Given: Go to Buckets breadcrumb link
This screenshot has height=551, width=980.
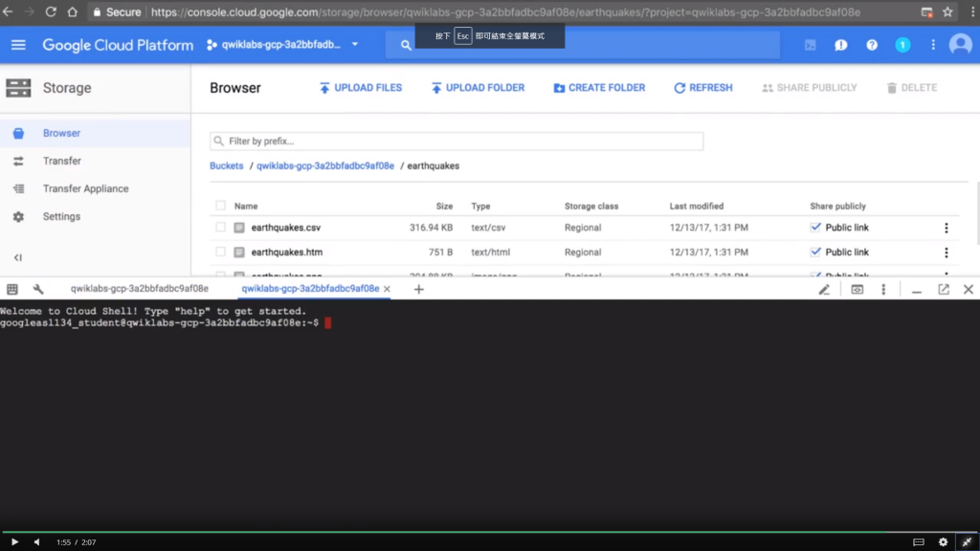Looking at the screenshot, I should 226,166.
